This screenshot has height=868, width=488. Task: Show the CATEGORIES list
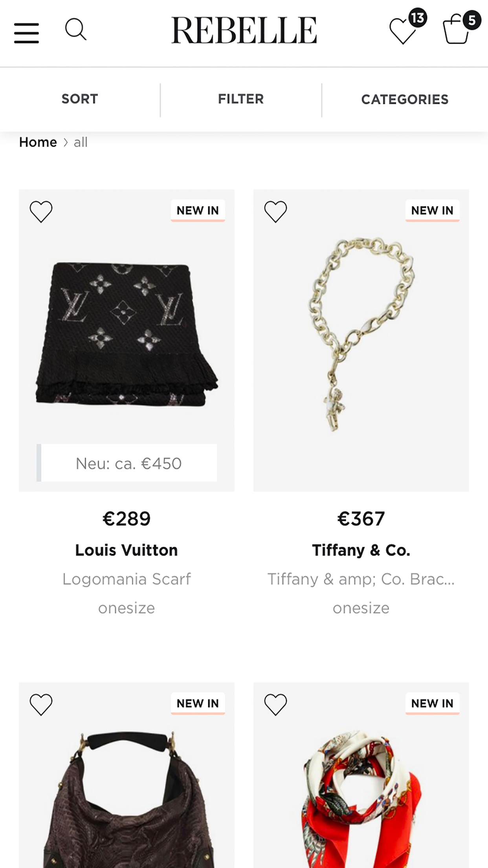pos(405,99)
